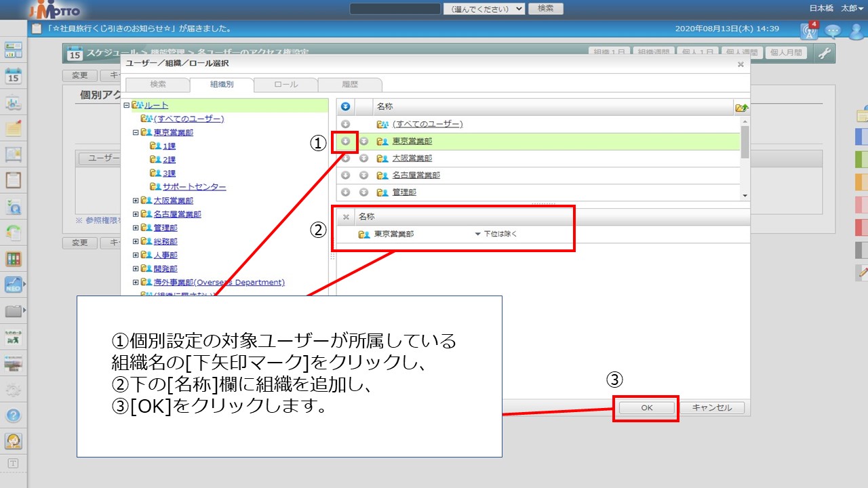Add 東京営業部 using its first down-arrow
868x488 pixels.
click(345, 141)
